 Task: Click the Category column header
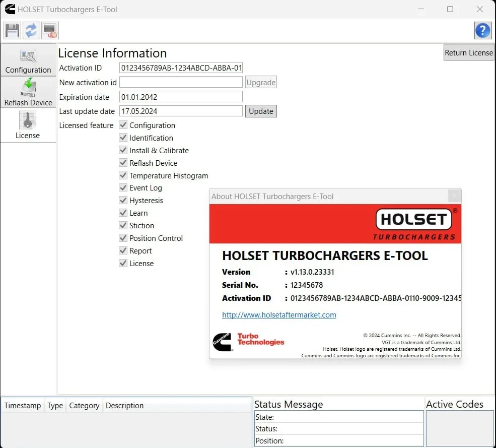[x=84, y=406]
